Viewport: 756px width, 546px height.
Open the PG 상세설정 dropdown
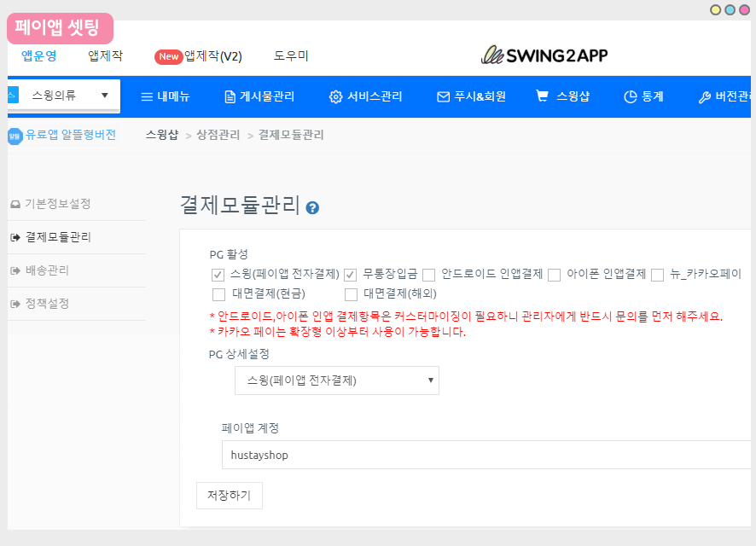pos(336,380)
